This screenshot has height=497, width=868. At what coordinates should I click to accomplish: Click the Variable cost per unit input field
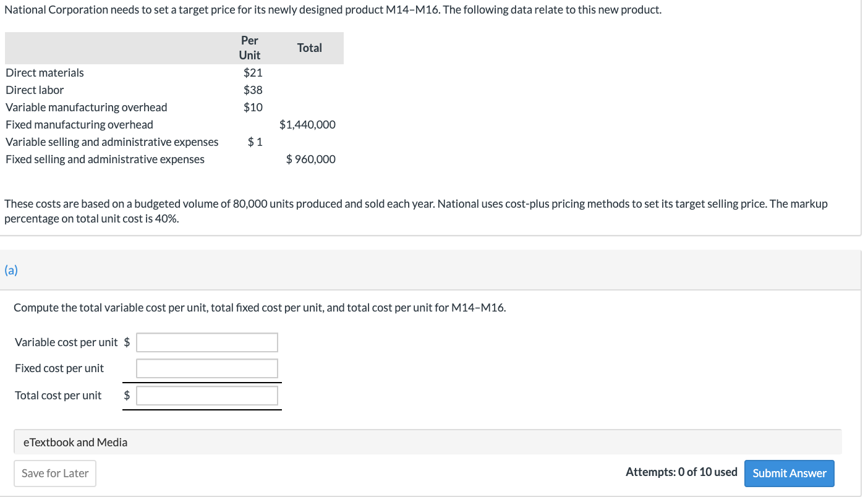(x=206, y=342)
